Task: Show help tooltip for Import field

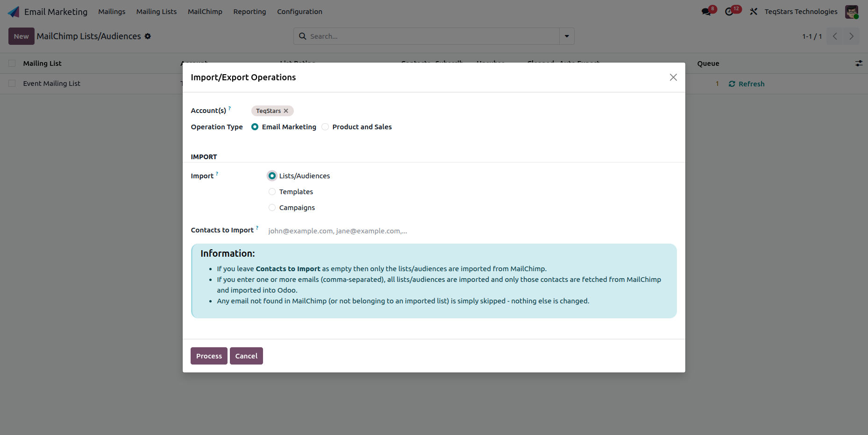Action: 217,174
